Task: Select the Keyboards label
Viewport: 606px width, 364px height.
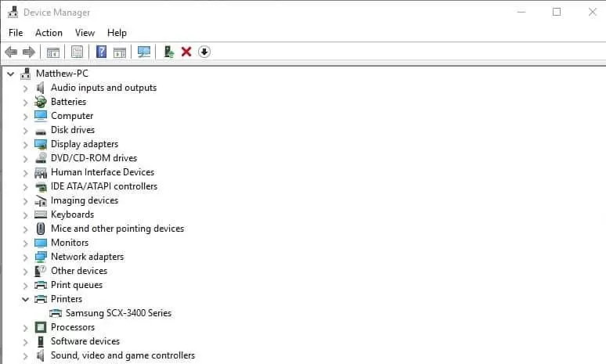Action: (x=72, y=214)
